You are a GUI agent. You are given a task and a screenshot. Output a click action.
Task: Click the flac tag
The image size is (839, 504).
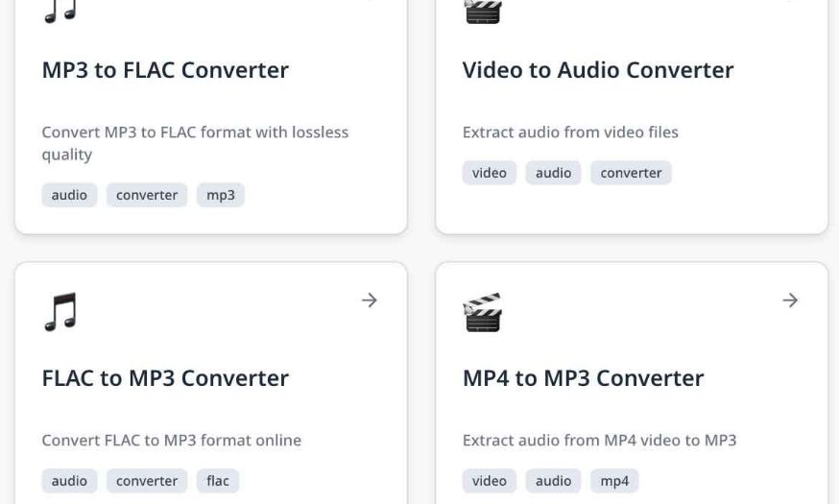[218, 481]
